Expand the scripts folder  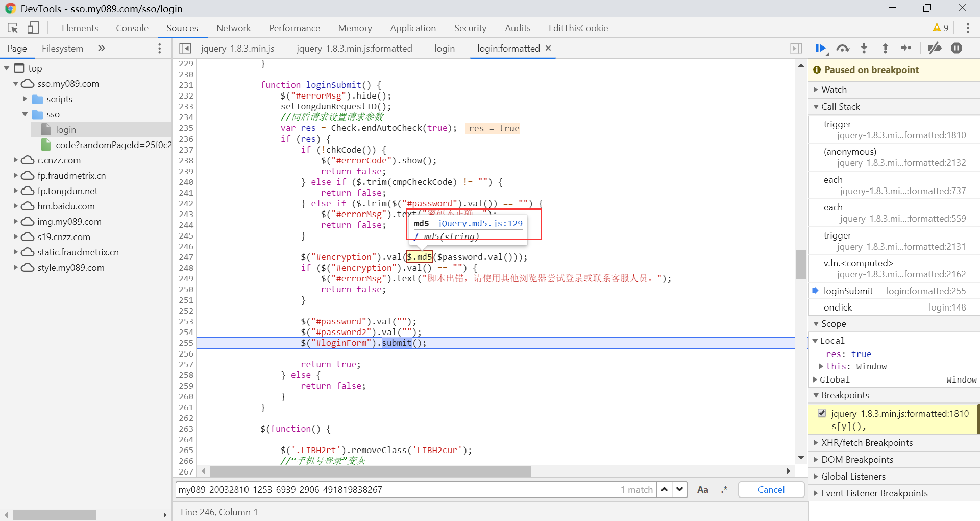coord(24,99)
